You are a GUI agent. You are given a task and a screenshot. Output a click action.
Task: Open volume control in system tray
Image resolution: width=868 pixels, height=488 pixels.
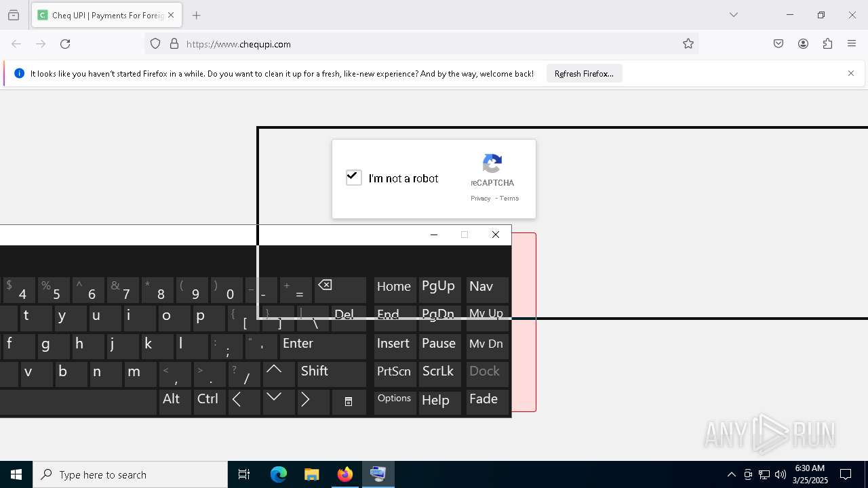click(x=781, y=474)
